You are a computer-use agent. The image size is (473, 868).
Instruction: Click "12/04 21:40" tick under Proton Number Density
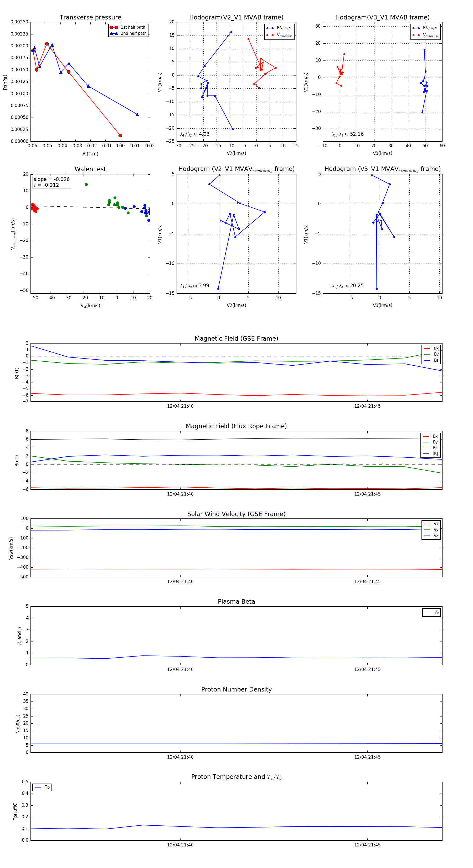pyautogui.click(x=181, y=757)
